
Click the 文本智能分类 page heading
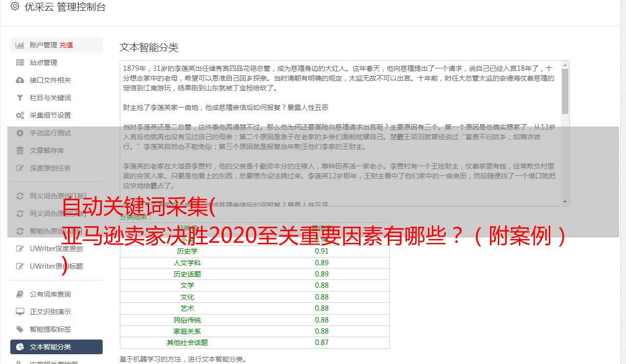click(x=149, y=47)
